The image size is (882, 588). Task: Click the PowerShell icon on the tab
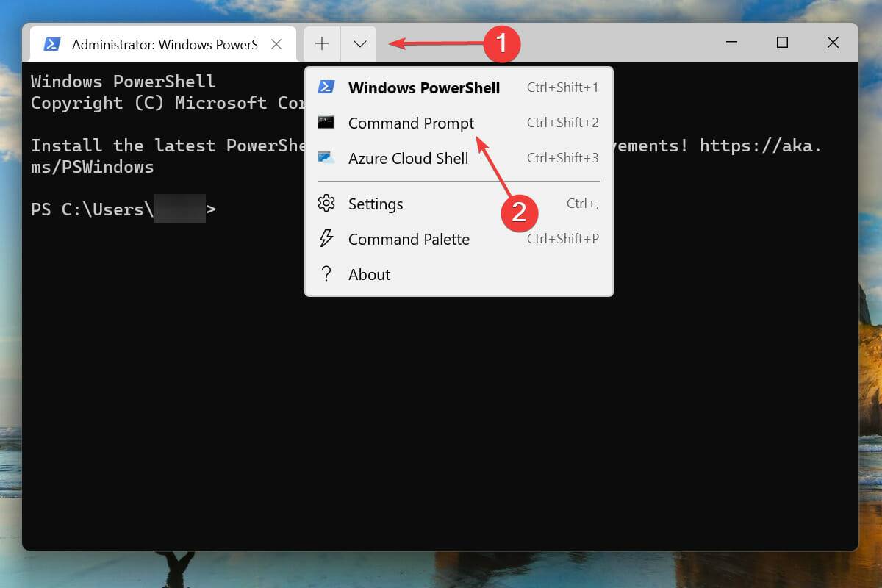(x=51, y=44)
